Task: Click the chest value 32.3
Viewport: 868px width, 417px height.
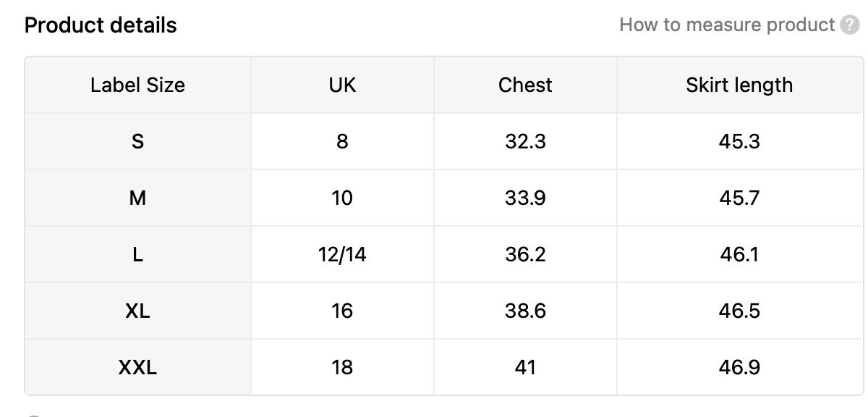Action: (525, 141)
